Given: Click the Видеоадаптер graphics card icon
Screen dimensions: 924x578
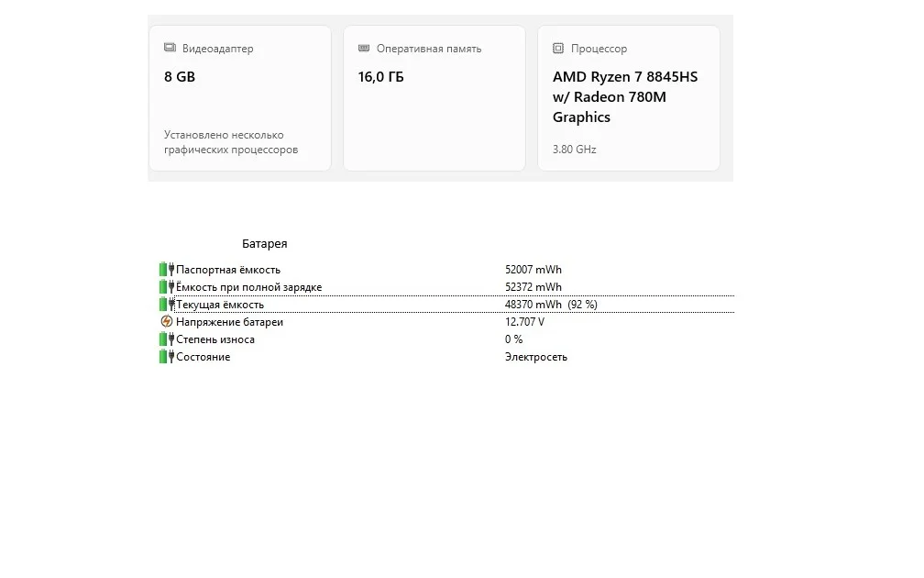Looking at the screenshot, I should click(x=170, y=48).
